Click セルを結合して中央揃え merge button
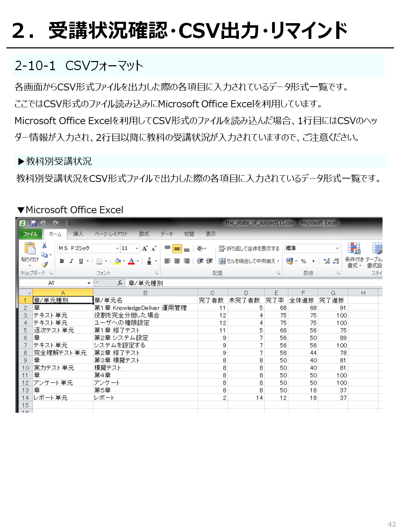 pos(249,261)
